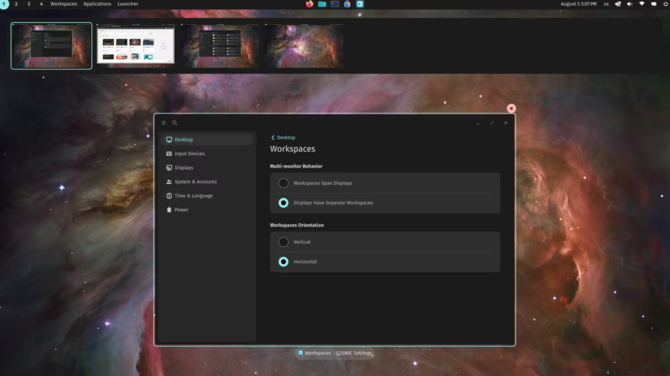The image size is (670, 376).
Task: Select first workspace thumbnail with Settings
Action: pyautogui.click(x=51, y=46)
